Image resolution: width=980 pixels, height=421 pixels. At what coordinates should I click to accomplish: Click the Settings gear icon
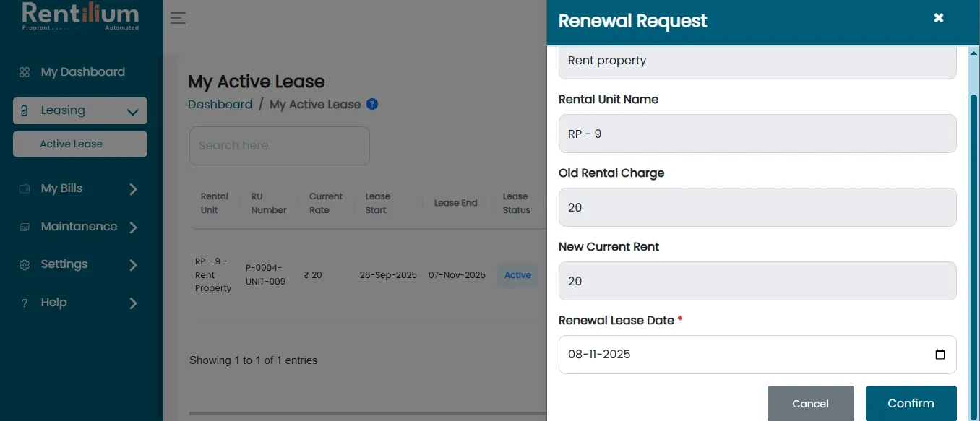[25, 265]
